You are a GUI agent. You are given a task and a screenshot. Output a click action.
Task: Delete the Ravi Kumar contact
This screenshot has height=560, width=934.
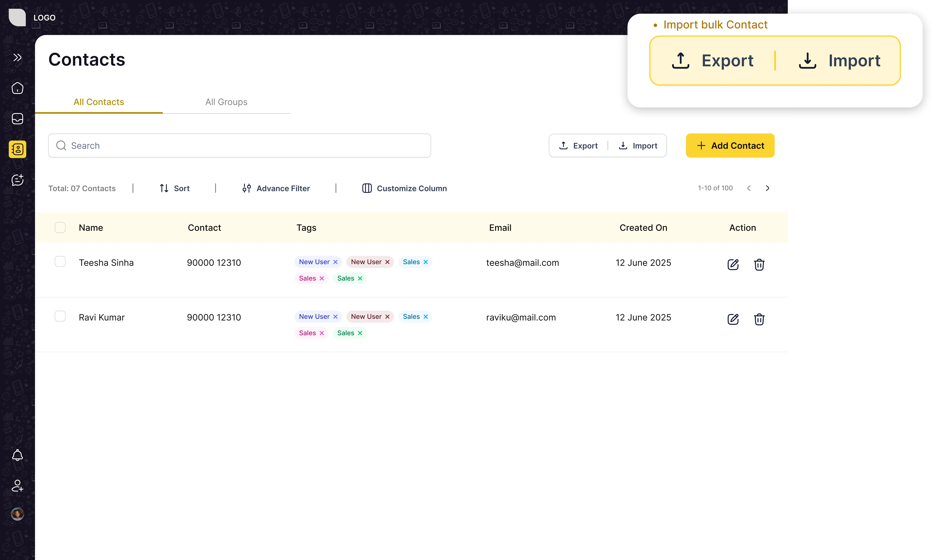point(759,319)
